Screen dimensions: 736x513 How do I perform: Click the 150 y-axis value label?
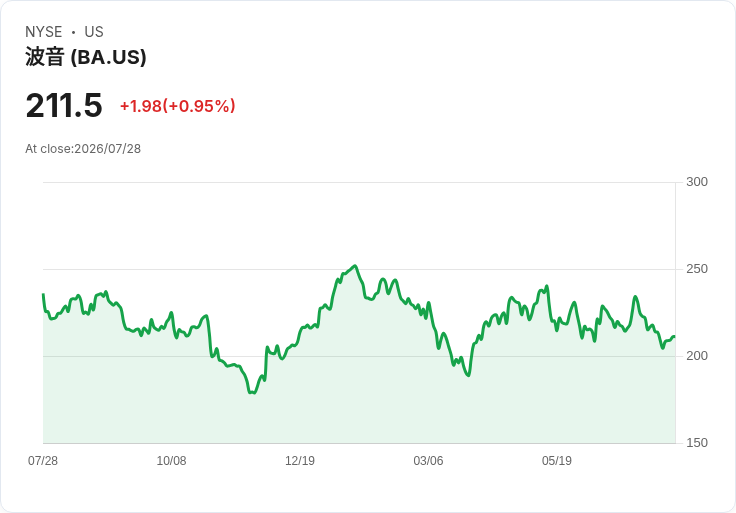[x=697, y=443]
